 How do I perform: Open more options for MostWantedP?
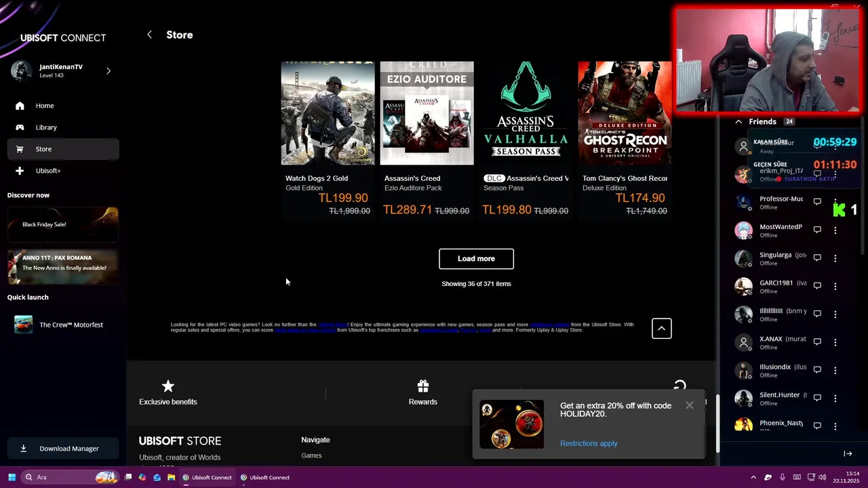[835, 230]
